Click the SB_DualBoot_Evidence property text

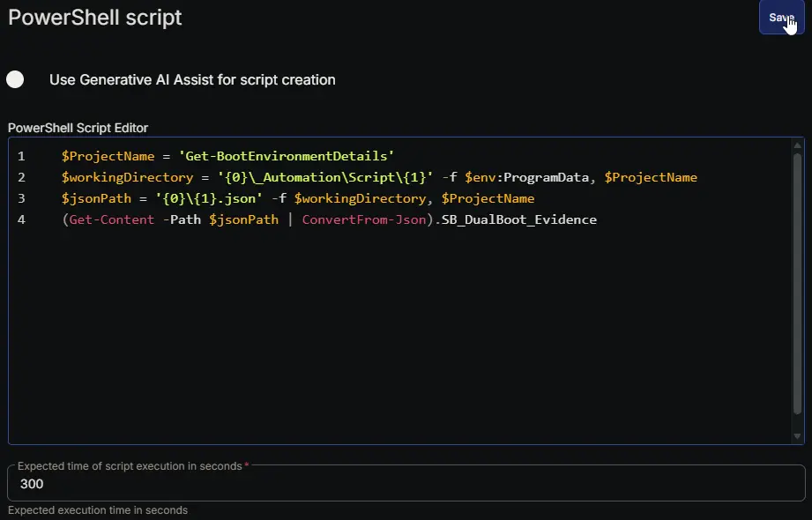point(519,219)
